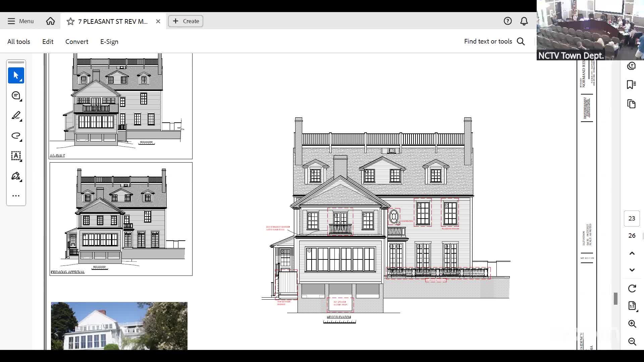This screenshot has height=362, width=644.
Task: Go to the next page arrow
Action: (x=632, y=270)
